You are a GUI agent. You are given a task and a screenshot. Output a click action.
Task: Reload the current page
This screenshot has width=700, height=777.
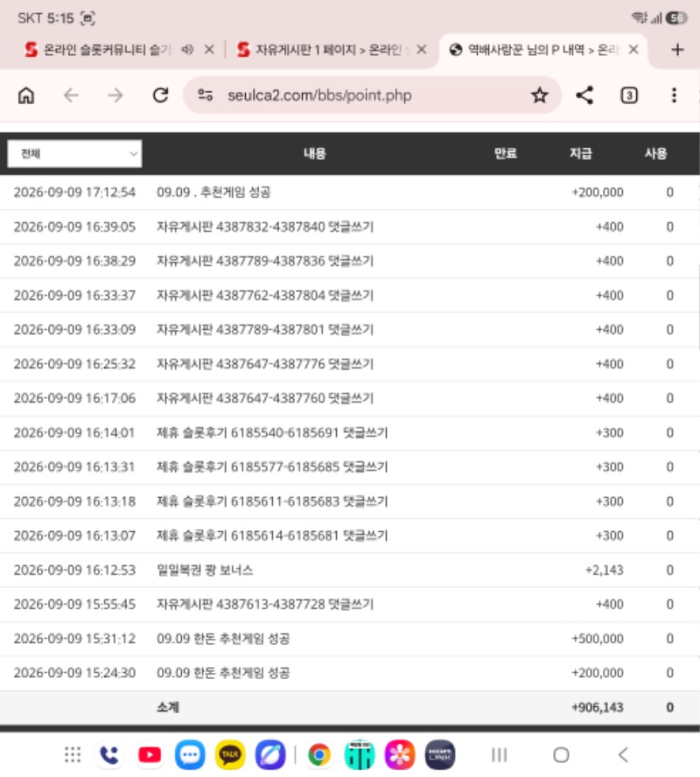click(x=160, y=95)
